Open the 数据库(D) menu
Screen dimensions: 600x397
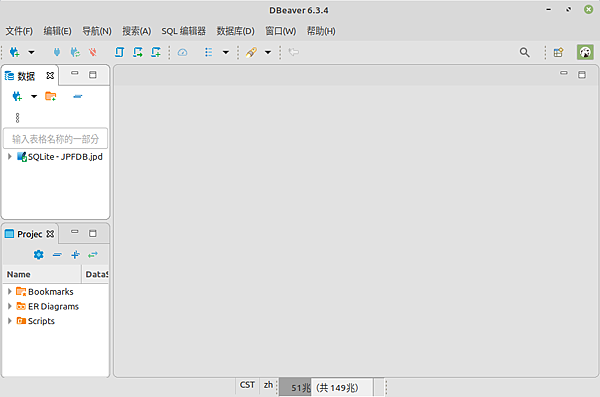tap(236, 31)
